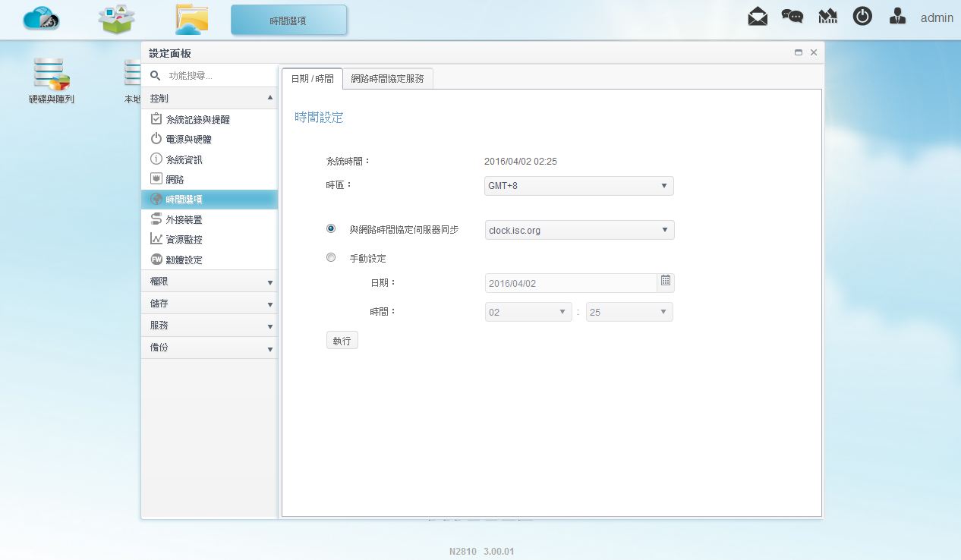
Task: Open the App Center box icon
Action: 117,19
